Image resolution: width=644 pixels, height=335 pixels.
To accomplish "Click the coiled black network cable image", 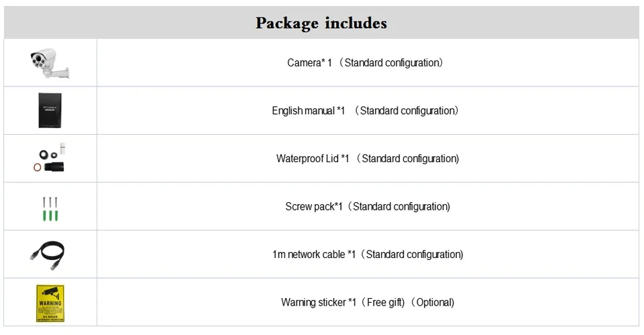I will (x=48, y=254).
